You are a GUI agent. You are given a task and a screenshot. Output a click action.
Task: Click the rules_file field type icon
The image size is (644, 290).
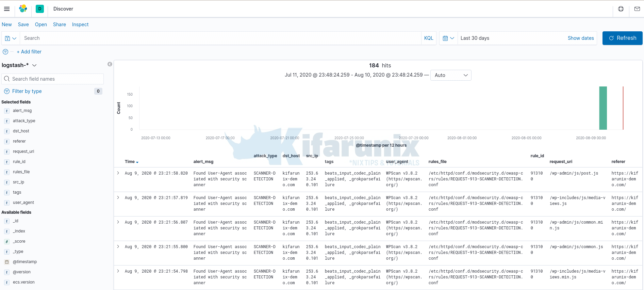pos(7,172)
